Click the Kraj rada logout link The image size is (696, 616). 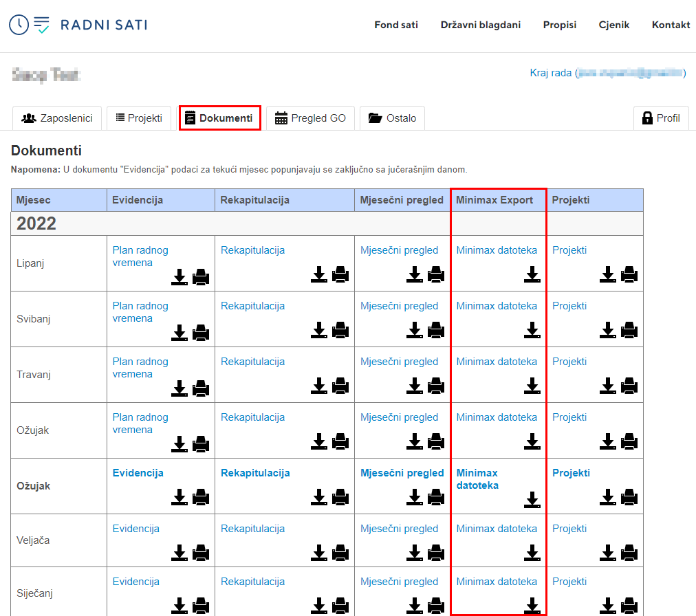coord(551,73)
